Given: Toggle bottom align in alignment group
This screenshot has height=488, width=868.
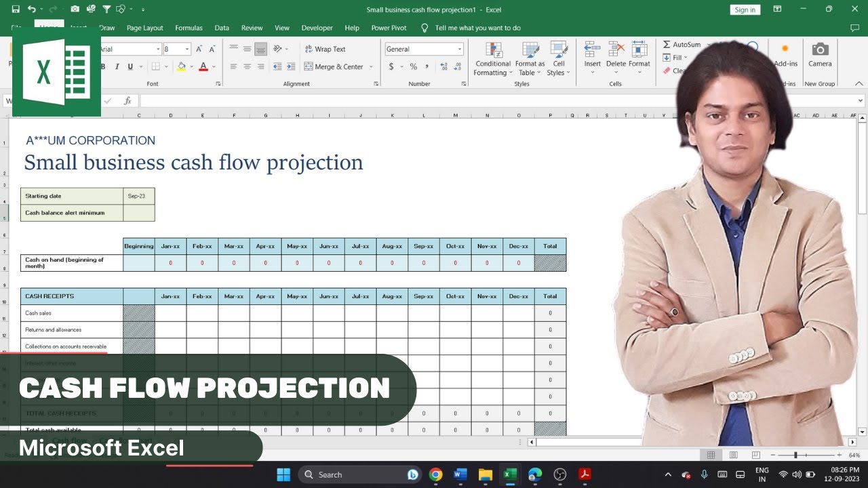Looking at the screenshot, I should point(260,49).
